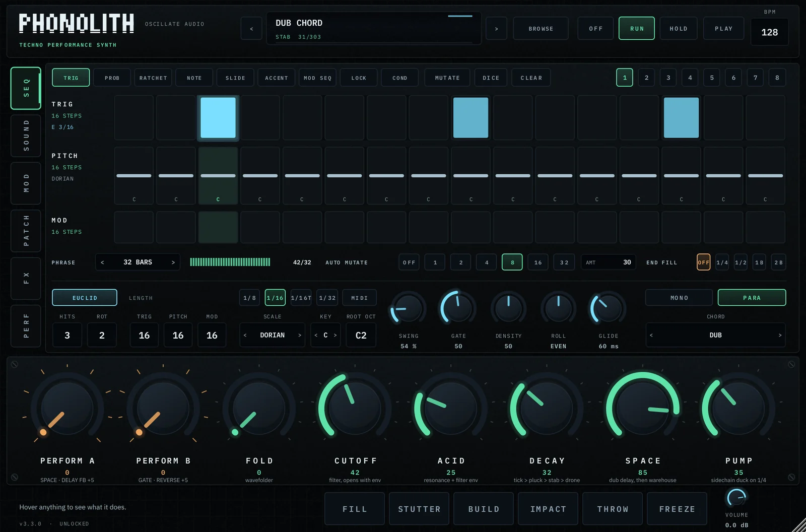This screenshot has height=532, width=806.
Task: Set End Fill to OFF
Action: (x=703, y=262)
